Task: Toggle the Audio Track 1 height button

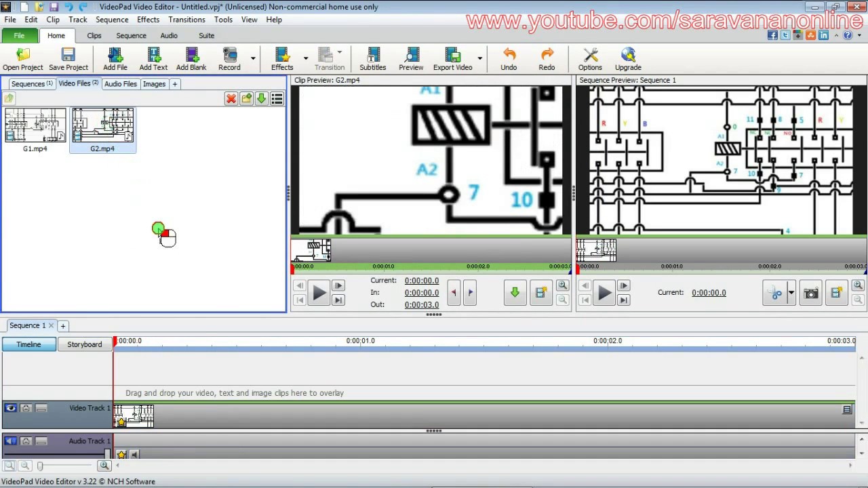Action: point(41,441)
